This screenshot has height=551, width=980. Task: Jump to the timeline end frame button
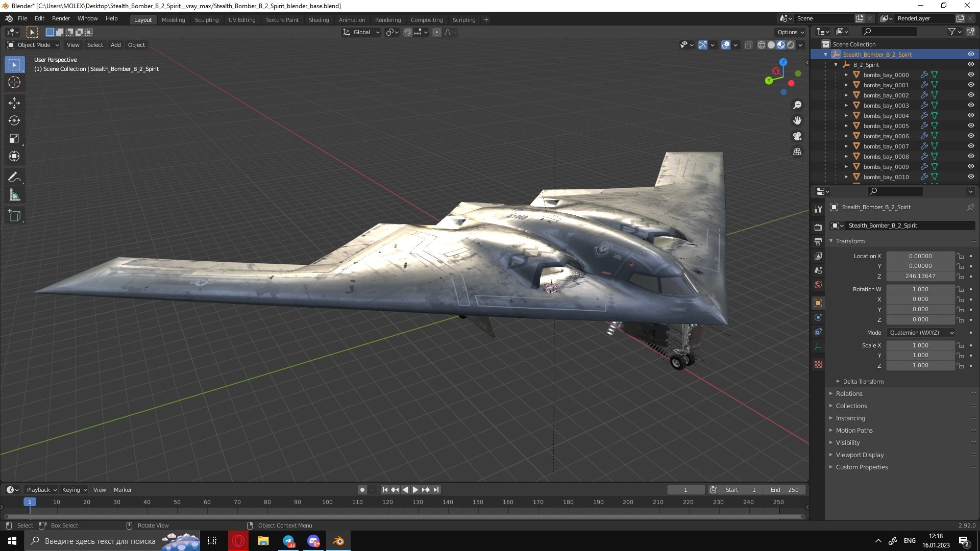[436, 490]
